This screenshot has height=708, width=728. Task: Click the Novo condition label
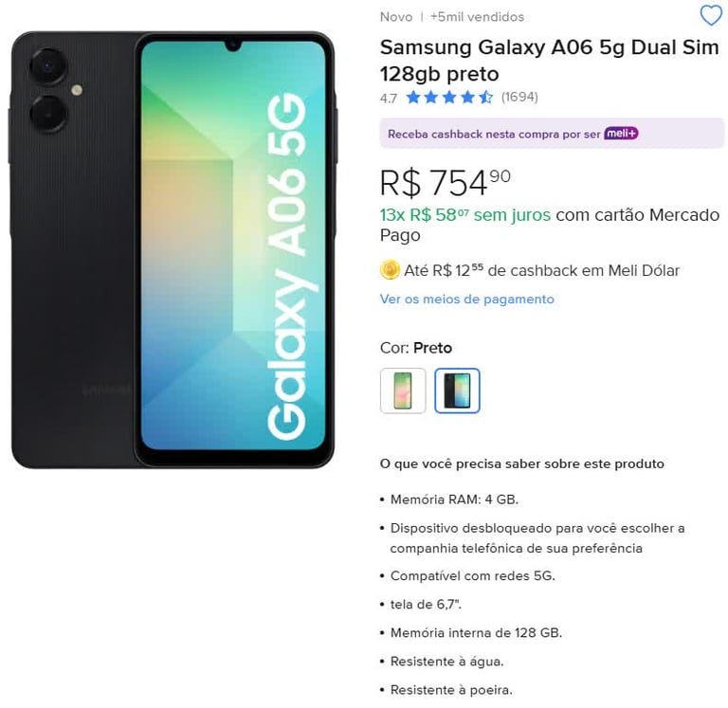coord(396,17)
